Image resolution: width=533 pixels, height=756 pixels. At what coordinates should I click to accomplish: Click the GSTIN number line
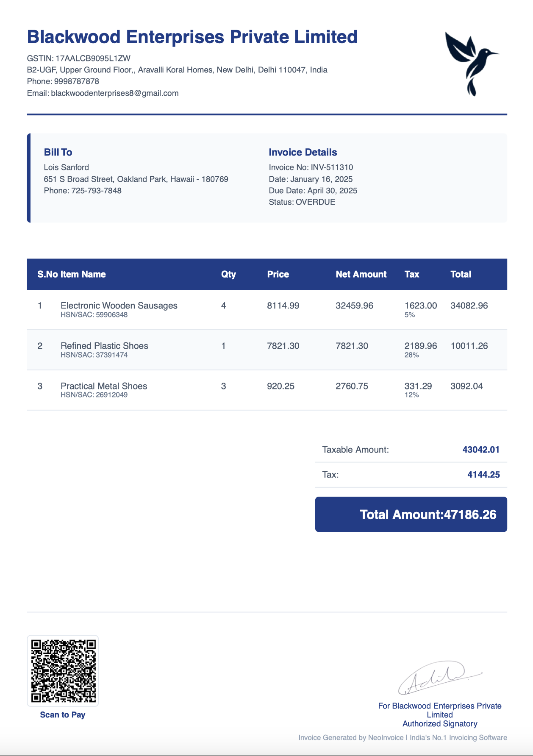click(x=79, y=58)
